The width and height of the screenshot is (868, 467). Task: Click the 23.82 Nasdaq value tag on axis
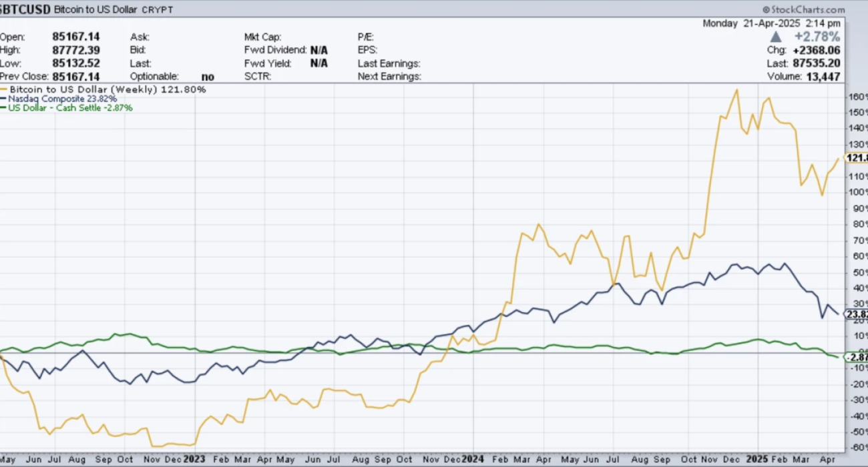point(856,314)
